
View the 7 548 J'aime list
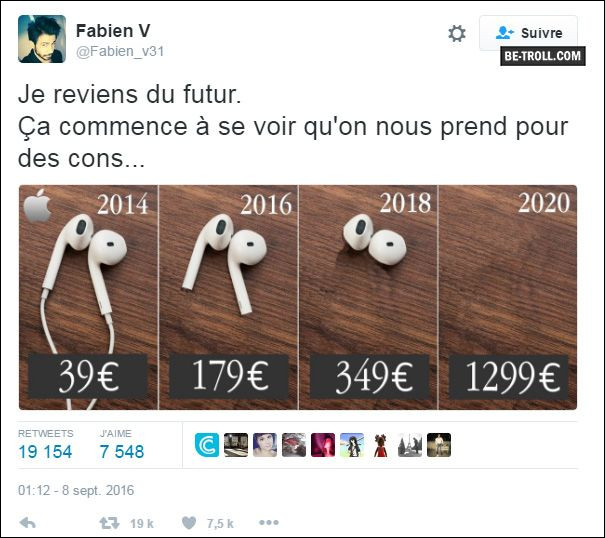coord(122,445)
